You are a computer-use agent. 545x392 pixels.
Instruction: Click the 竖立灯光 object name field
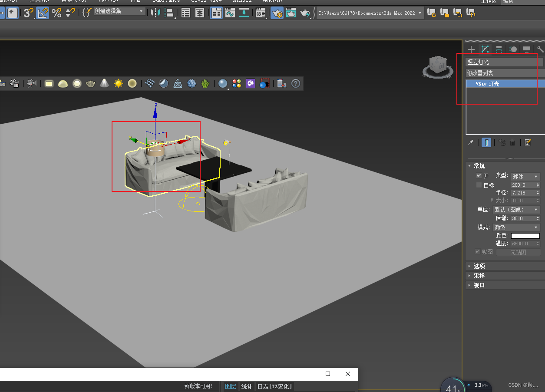[505, 62]
